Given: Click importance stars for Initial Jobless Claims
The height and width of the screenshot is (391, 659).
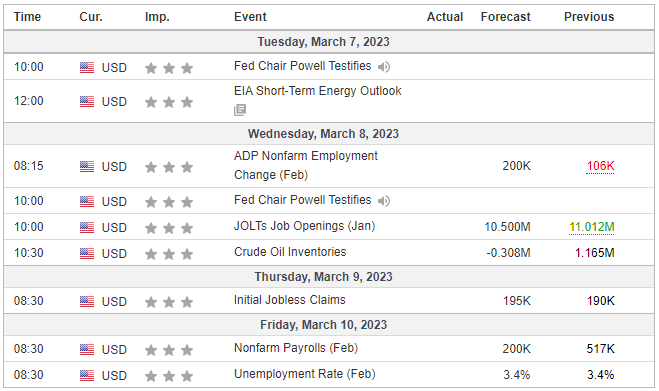Looking at the screenshot, I should 169,302.
